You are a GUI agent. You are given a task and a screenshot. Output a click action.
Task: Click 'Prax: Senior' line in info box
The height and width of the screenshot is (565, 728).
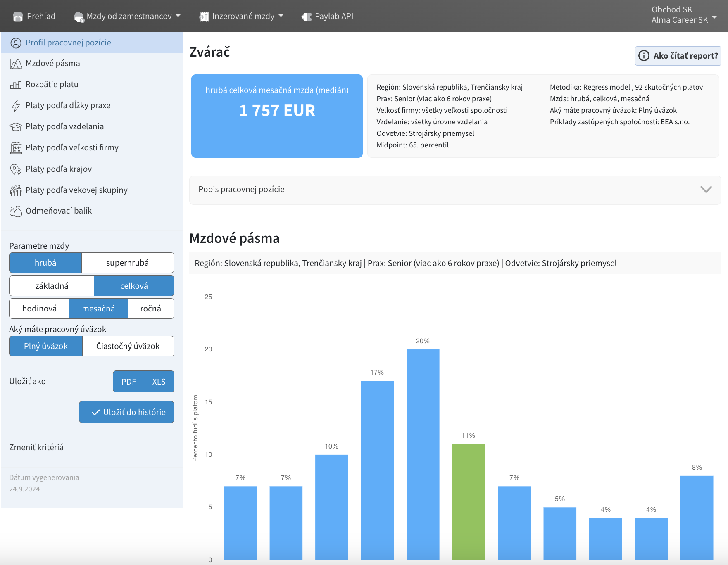point(434,99)
